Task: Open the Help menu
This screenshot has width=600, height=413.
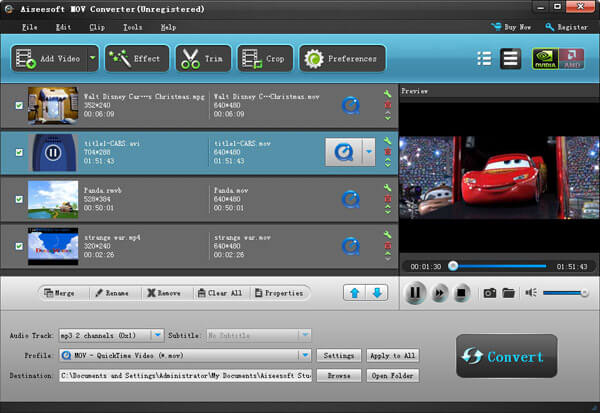Action: (x=168, y=27)
